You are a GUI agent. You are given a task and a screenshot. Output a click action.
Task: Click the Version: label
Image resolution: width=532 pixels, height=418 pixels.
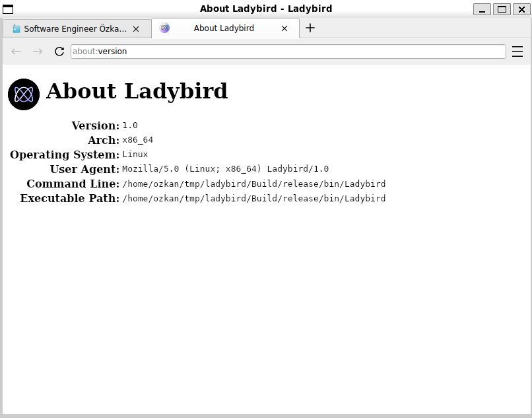point(95,125)
